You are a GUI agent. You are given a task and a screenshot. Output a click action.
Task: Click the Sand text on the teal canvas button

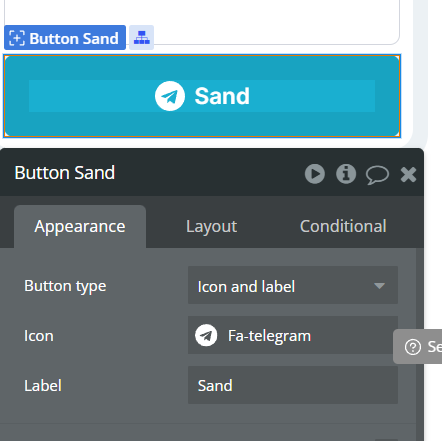pos(222,96)
